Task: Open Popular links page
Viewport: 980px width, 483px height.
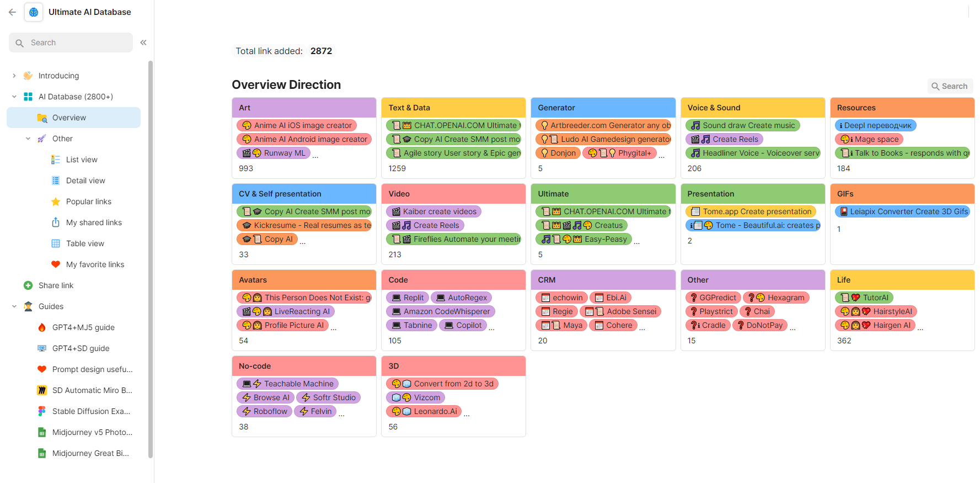Action: (88, 201)
